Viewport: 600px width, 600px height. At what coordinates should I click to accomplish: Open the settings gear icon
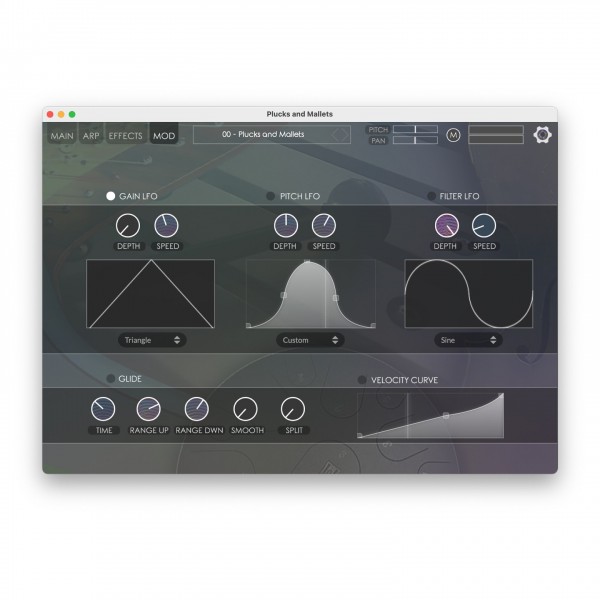click(542, 135)
